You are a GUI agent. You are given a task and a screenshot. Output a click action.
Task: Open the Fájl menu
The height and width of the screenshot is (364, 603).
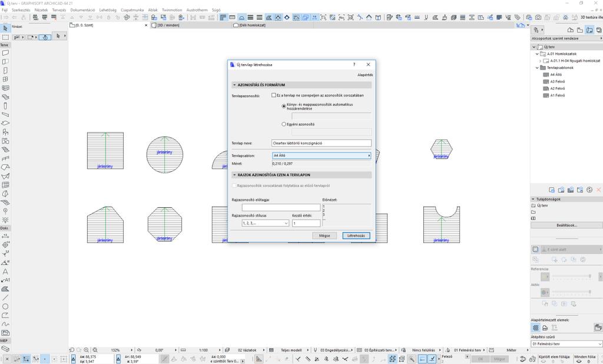tap(5, 10)
